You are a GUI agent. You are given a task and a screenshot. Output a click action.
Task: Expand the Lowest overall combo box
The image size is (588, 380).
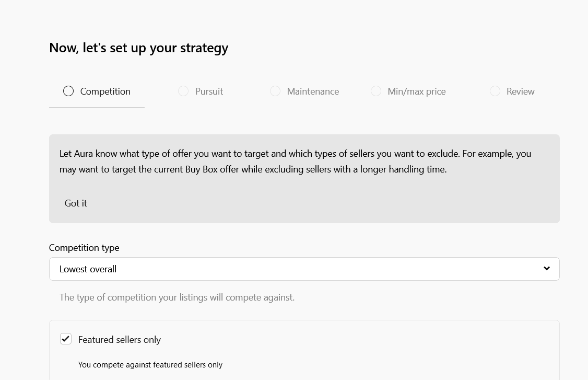coord(304,269)
